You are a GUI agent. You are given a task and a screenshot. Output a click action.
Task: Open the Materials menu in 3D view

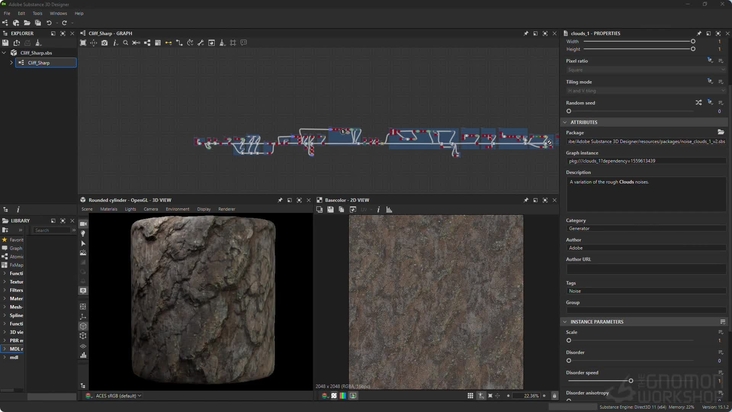(x=109, y=209)
